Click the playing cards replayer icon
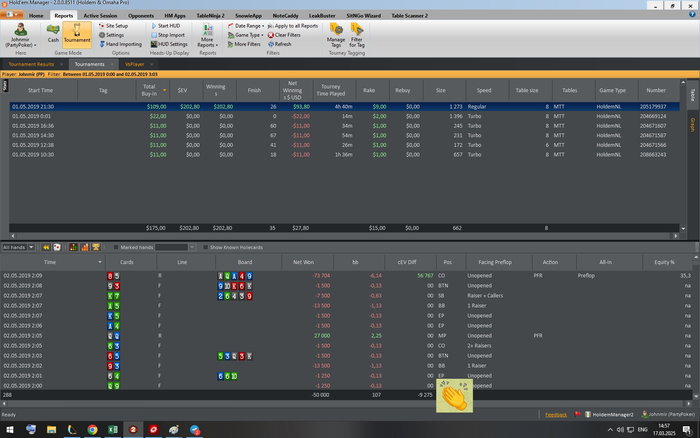Viewport: 700px width, 438px height. click(57, 247)
